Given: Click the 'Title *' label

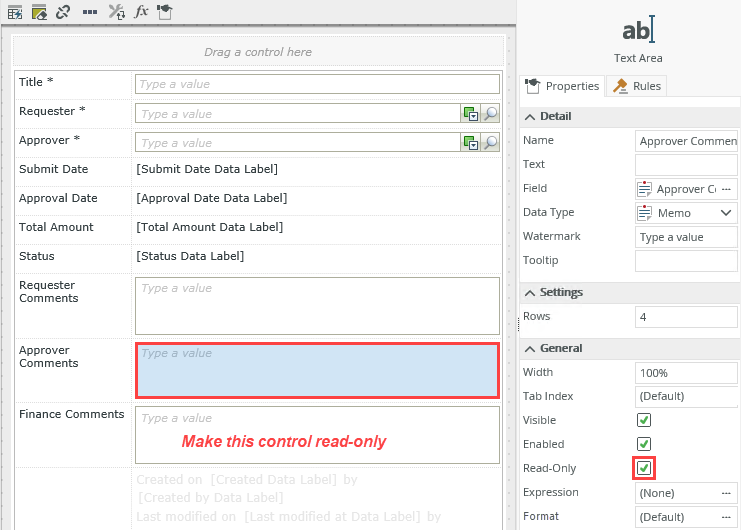Looking at the screenshot, I should [36, 82].
